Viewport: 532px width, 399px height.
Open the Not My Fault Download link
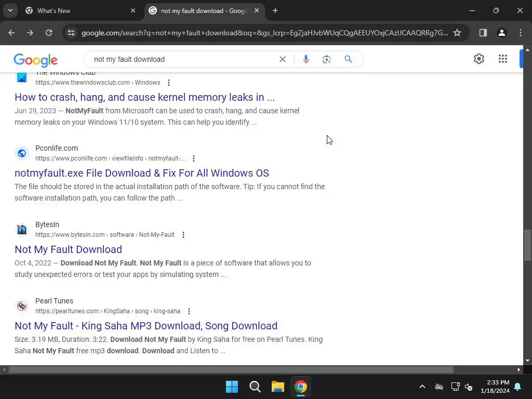point(68,249)
